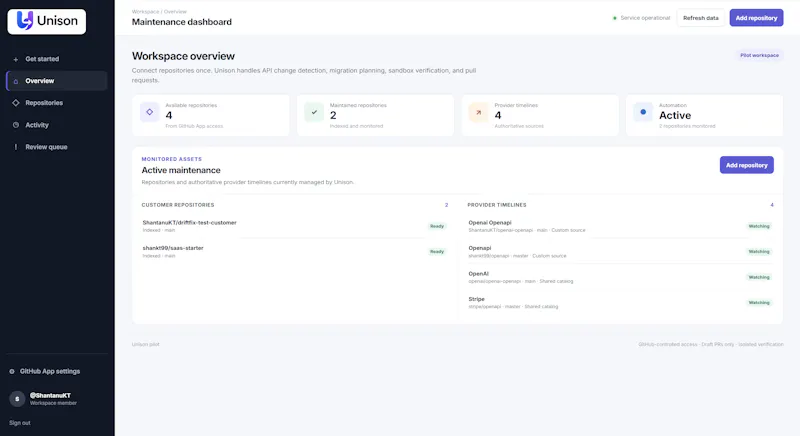Click Watching badge for OpenAI
Screen dimensions: 800x436
pyautogui.click(x=759, y=277)
